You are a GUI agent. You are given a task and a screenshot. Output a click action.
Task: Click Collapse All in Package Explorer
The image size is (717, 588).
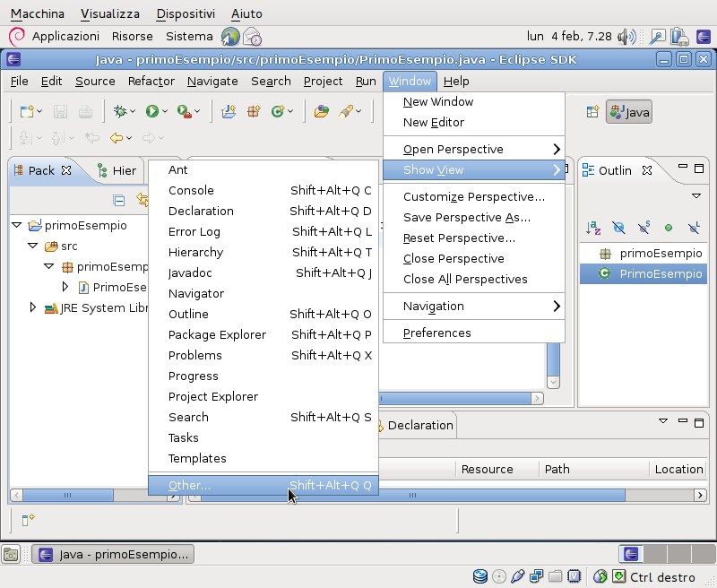pyautogui.click(x=119, y=200)
